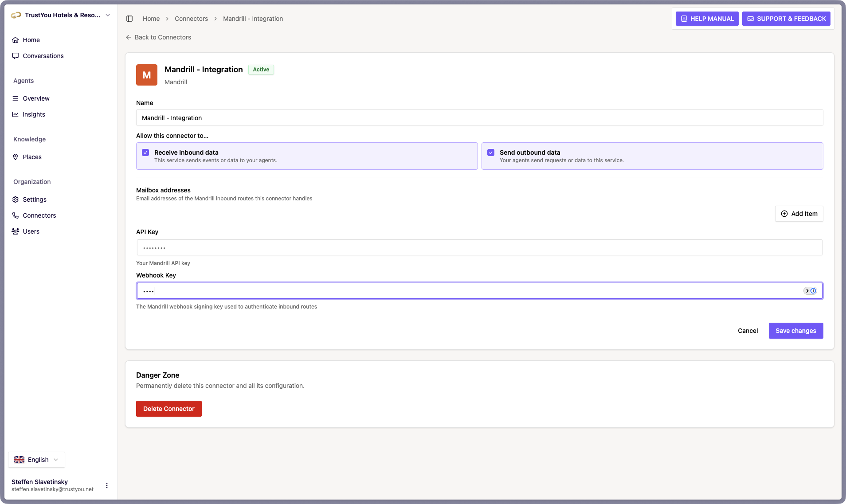The width and height of the screenshot is (846, 504).
Task: Click the TrustYou logo icon
Action: [16, 15]
